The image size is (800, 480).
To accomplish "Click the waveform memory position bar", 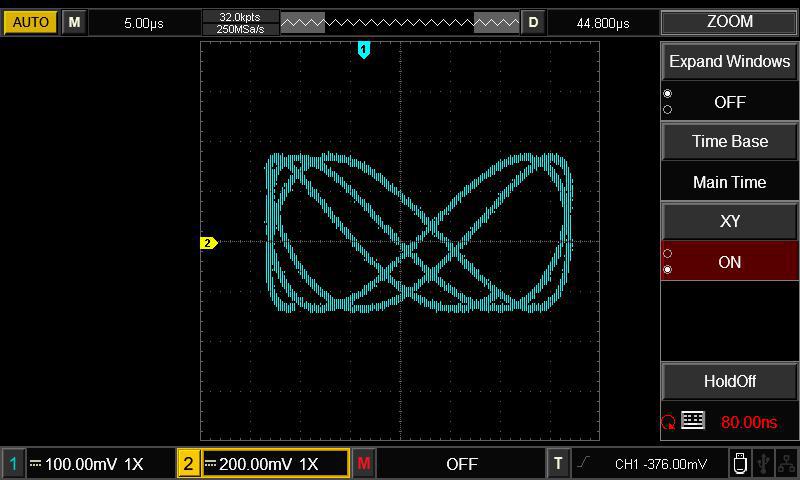I will (x=400, y=22).
